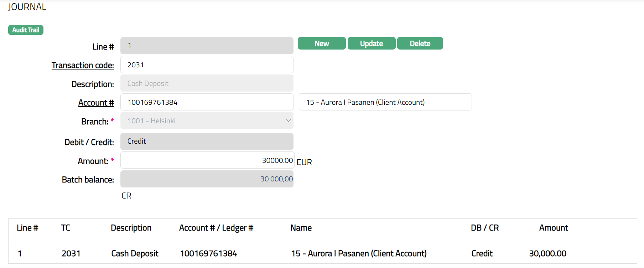Click the Cash Deposit description field

pos(207,83)
